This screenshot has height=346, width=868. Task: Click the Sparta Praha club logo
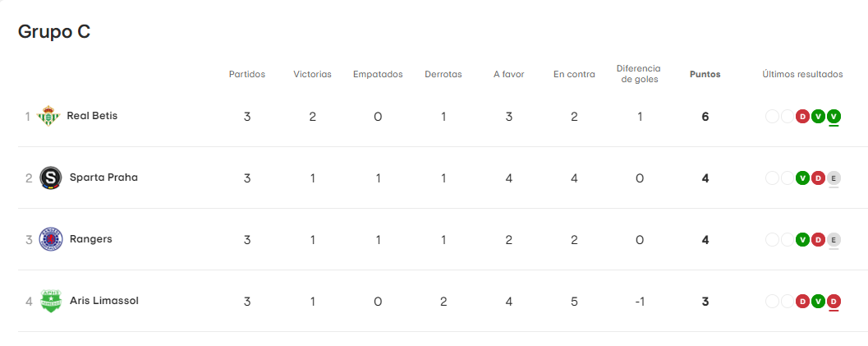pos(52,178)
